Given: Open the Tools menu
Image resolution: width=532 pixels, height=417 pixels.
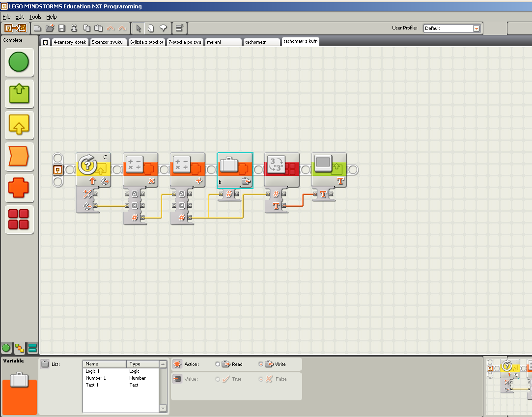Looking at the screenshot, I should click(35, 17).
